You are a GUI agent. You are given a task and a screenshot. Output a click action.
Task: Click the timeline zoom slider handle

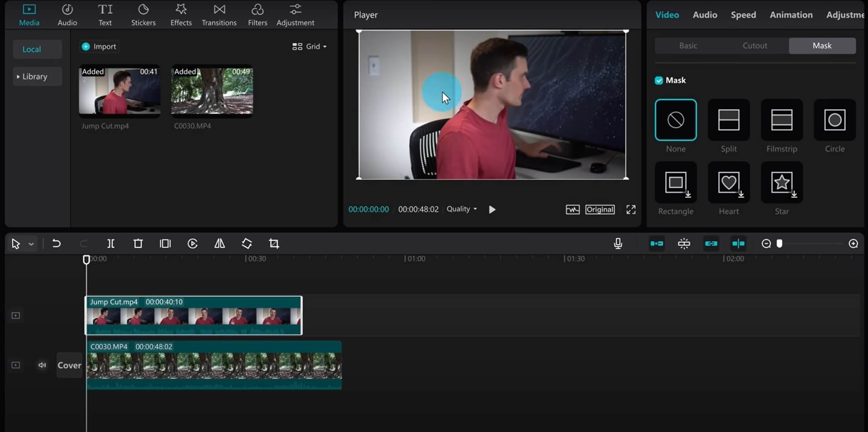click(779, 244)
